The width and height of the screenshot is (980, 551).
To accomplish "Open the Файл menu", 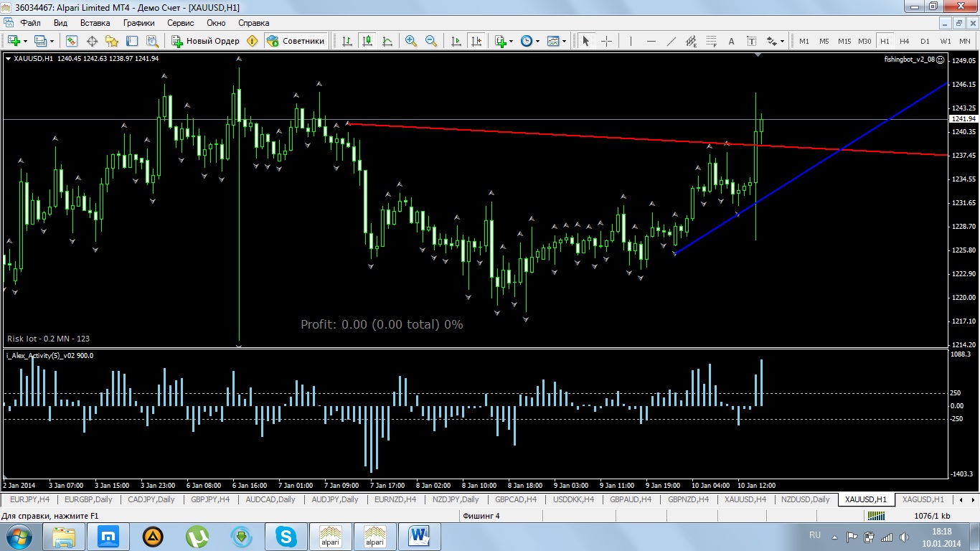I will [x=31, y=22].
